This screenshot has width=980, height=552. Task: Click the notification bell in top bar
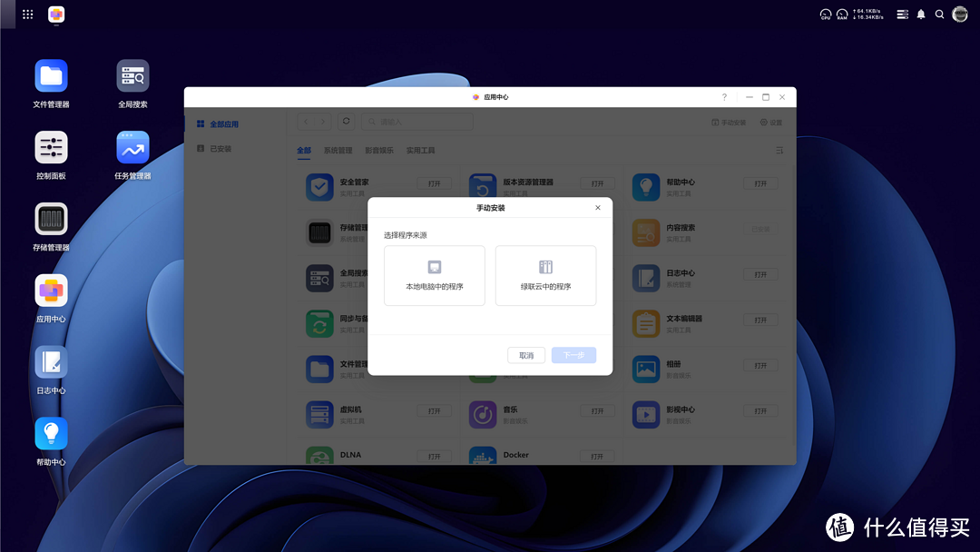(x=921, y=15)
